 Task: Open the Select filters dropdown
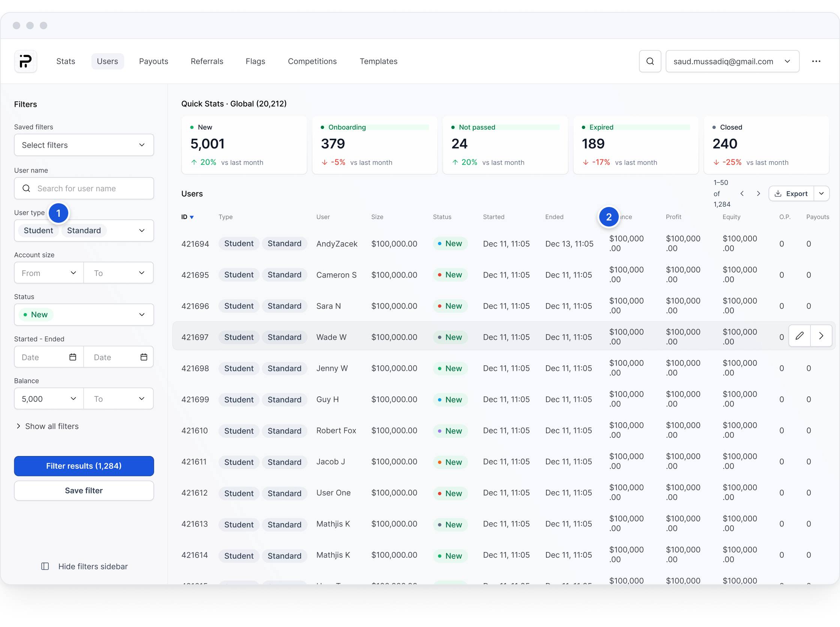coord(84,145)
